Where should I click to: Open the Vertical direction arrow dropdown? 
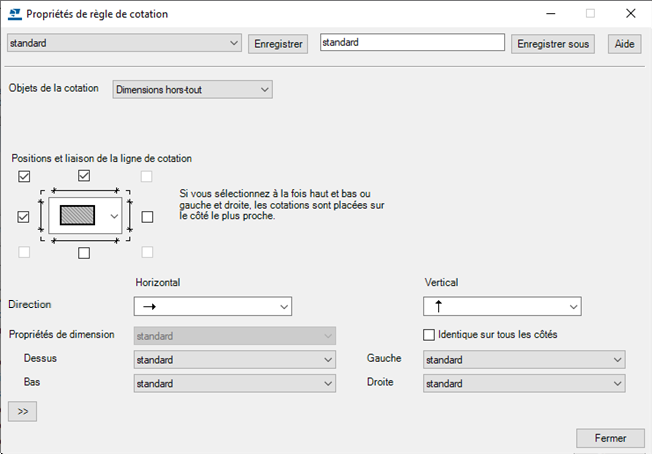coord(502,306)
